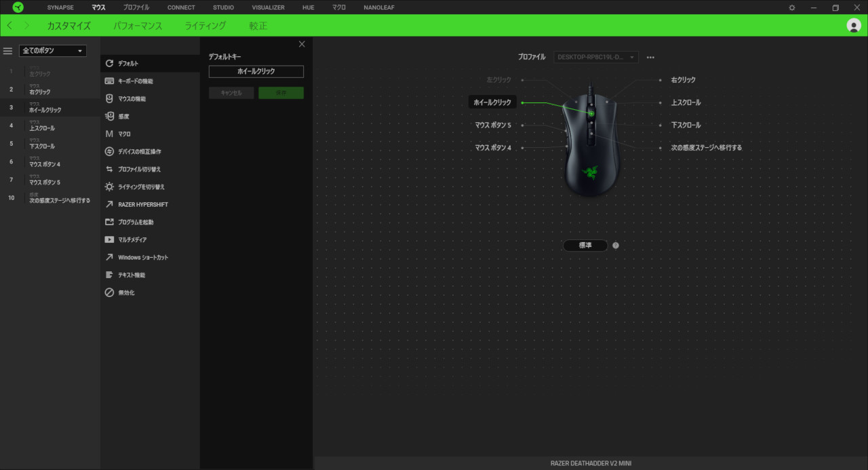Click the 標準 mode button
868x470 pixels.
point(585,246)
